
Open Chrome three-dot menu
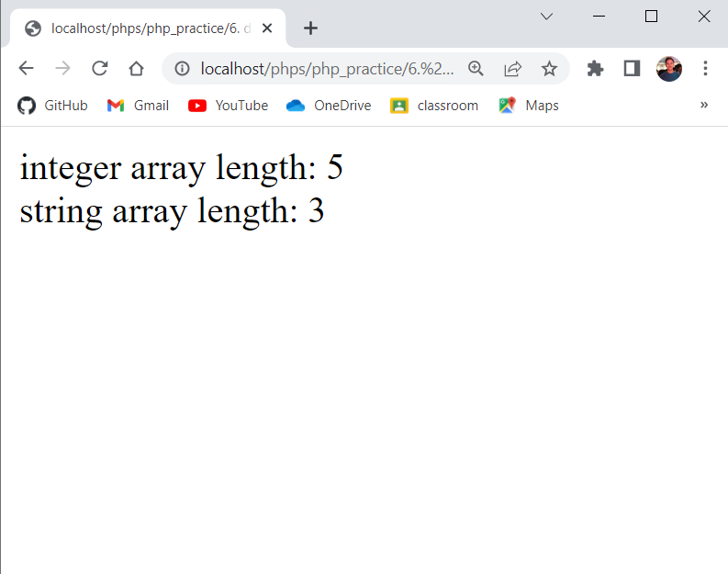pyautogui.click(x=705, y=68)
